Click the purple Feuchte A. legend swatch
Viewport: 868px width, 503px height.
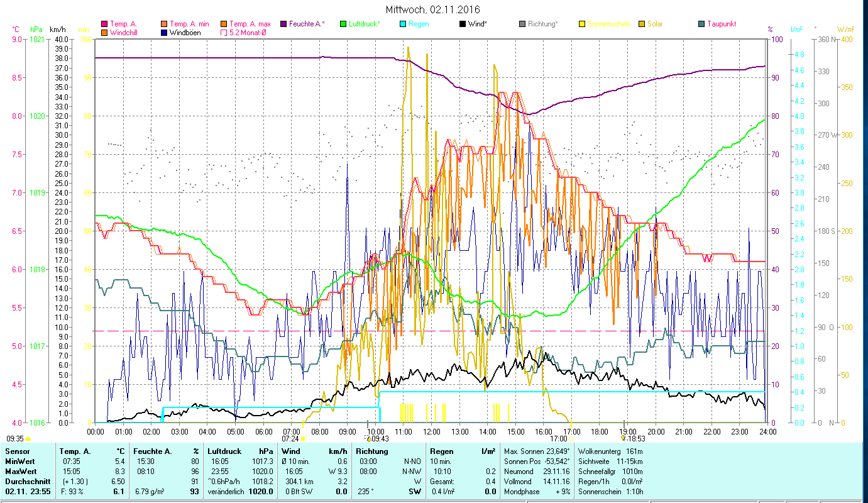tap(283, 25)
